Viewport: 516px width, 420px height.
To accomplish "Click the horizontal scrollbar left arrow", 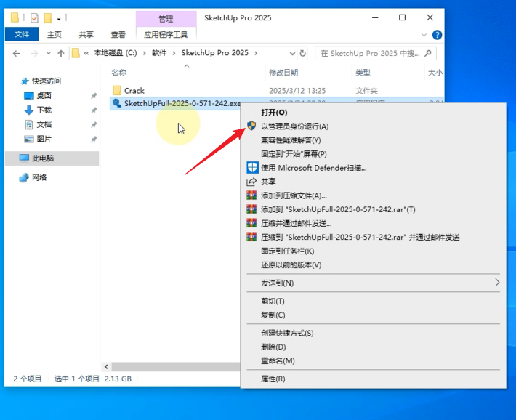I will coord(106,366).
